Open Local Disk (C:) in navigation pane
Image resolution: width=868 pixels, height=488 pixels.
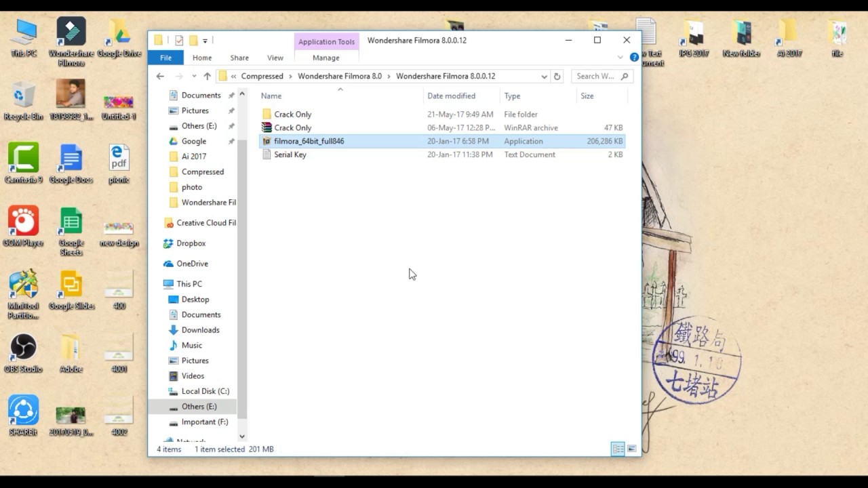click(205, 391)
